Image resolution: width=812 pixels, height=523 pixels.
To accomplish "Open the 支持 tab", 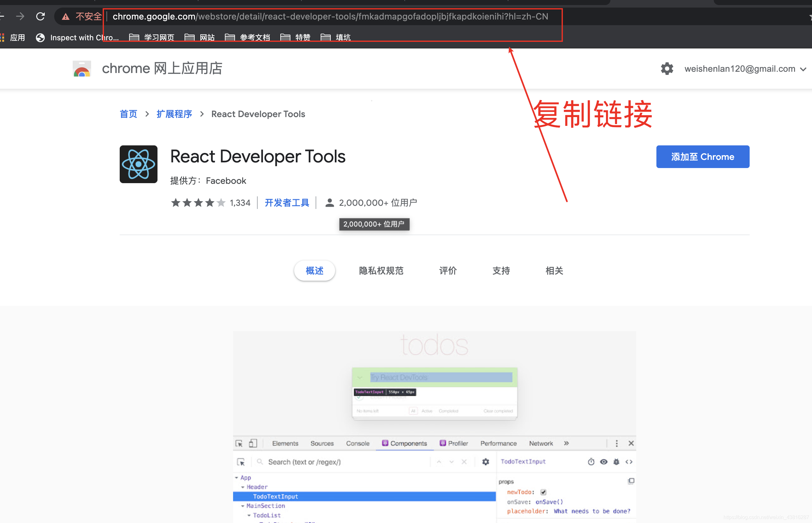I will [x=501, y=271].
